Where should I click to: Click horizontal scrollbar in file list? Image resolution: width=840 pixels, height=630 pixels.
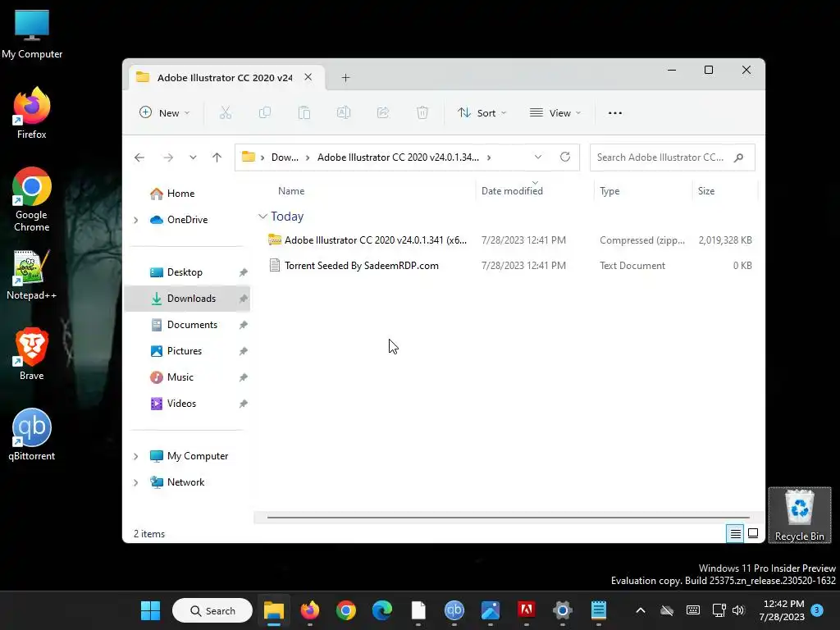508,518
